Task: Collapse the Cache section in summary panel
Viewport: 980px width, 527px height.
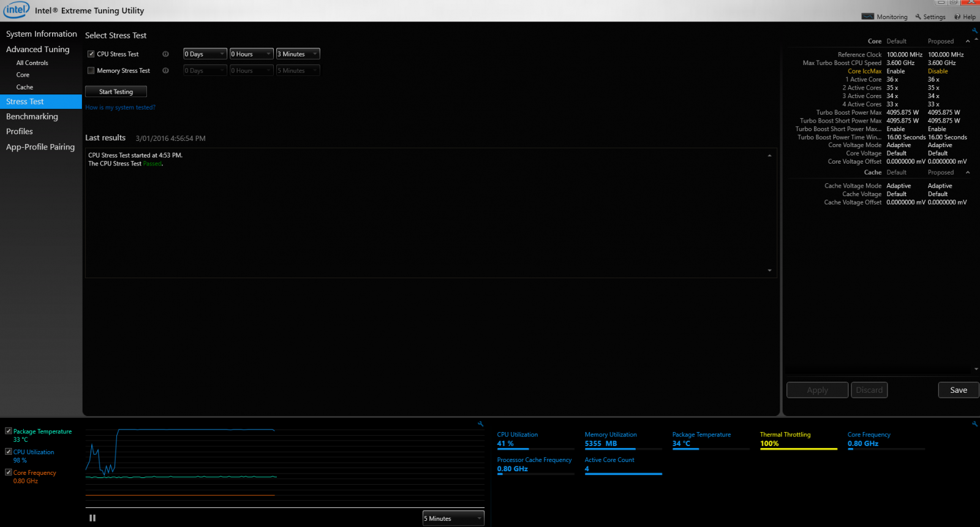Action: coord(968,172)
